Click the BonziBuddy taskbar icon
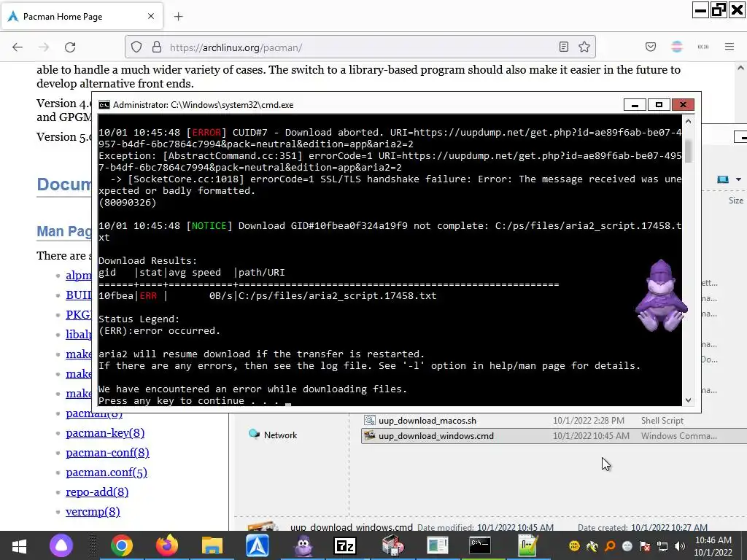This screenshot has height=560, width=747. (x=303, y=545)
